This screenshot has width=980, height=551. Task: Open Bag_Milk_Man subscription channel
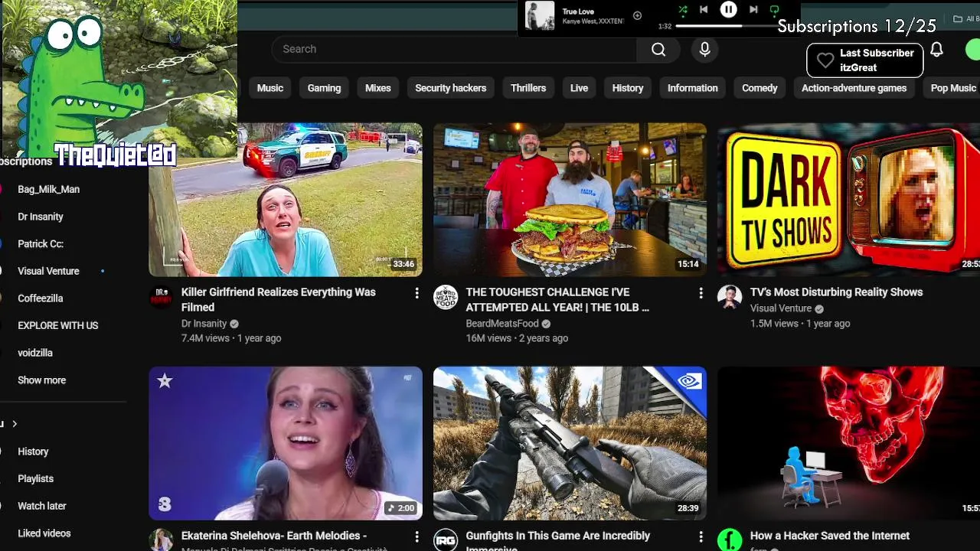(x=49, y=189)
